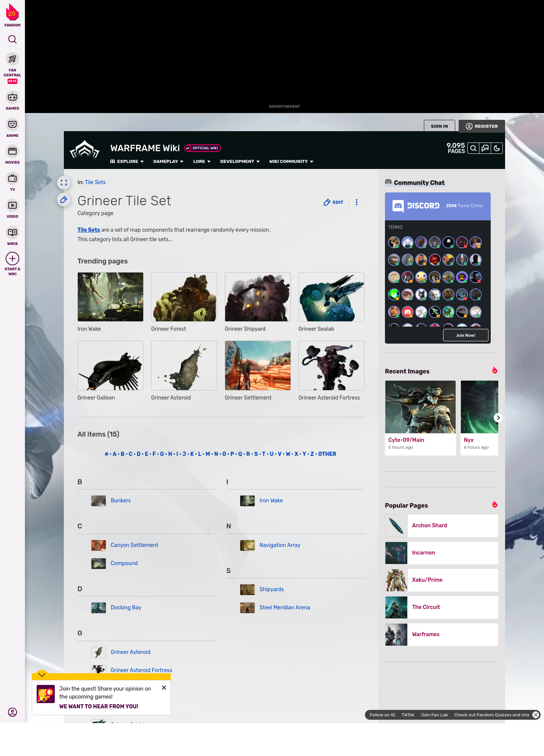Viewport: 544px width, 756px height.
Task: Open the Anime sidebar icon
Action: 12,124
